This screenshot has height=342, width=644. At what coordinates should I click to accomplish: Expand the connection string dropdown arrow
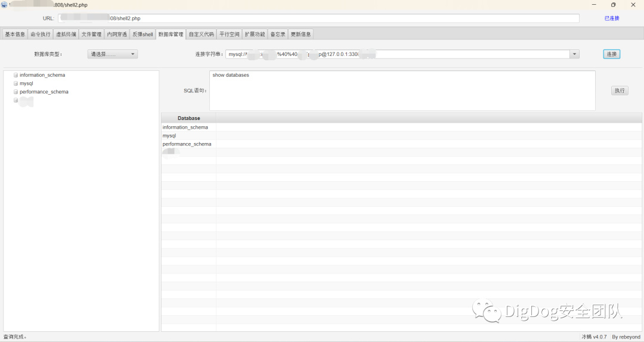pyautogui.click(x=574, y=54)
